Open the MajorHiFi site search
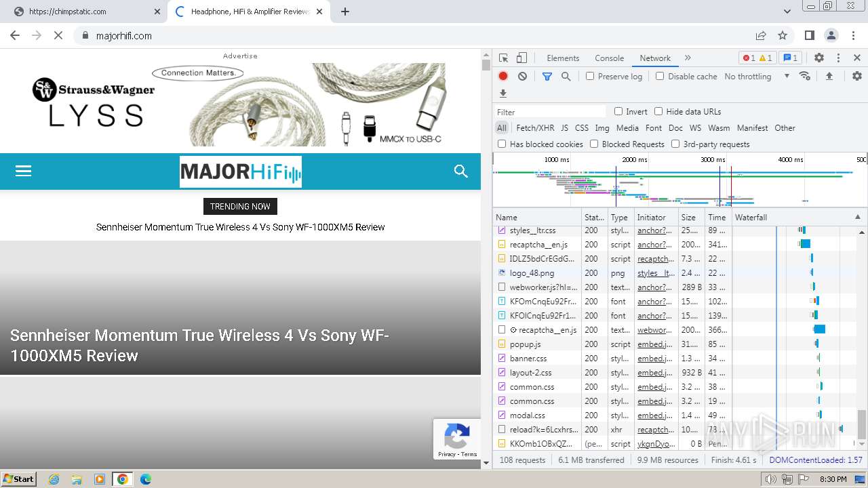The width and height of the screenshot is (868, 488). (x=461, y=171)
